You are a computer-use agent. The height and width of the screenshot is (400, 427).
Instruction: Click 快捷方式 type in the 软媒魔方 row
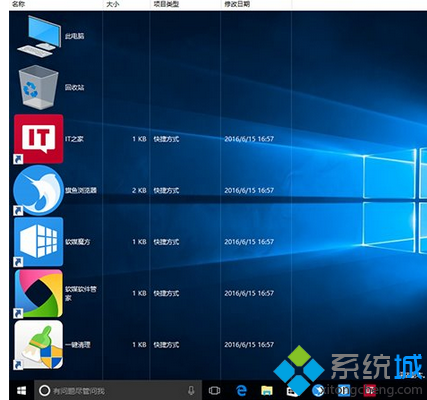point(166,242)
